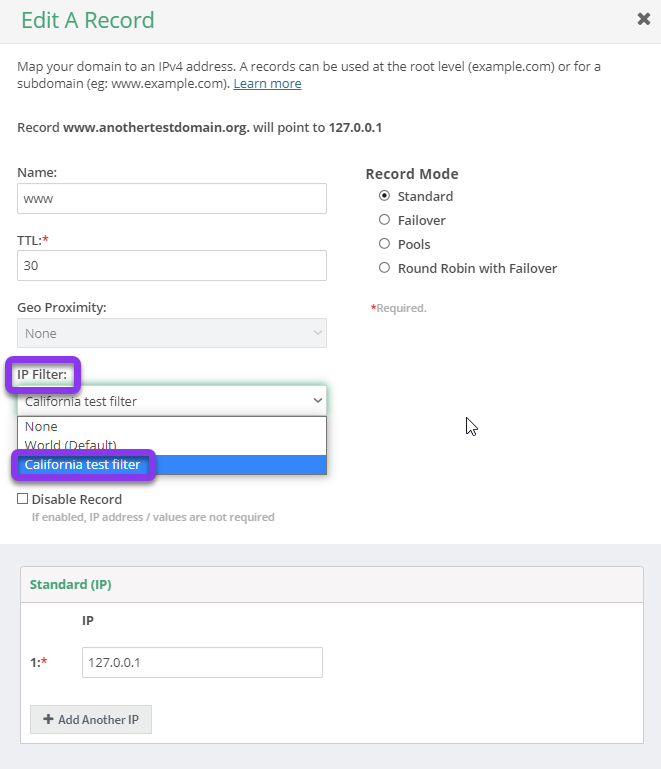
Task: Select Round Robin with Failover mode
Action: (x=384, y=268)
